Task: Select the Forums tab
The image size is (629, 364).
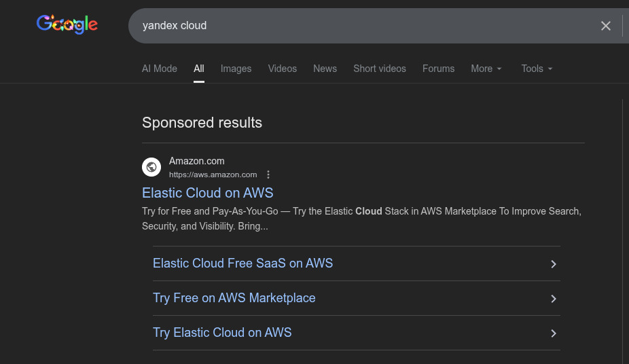Action: (x=438, y=69)
